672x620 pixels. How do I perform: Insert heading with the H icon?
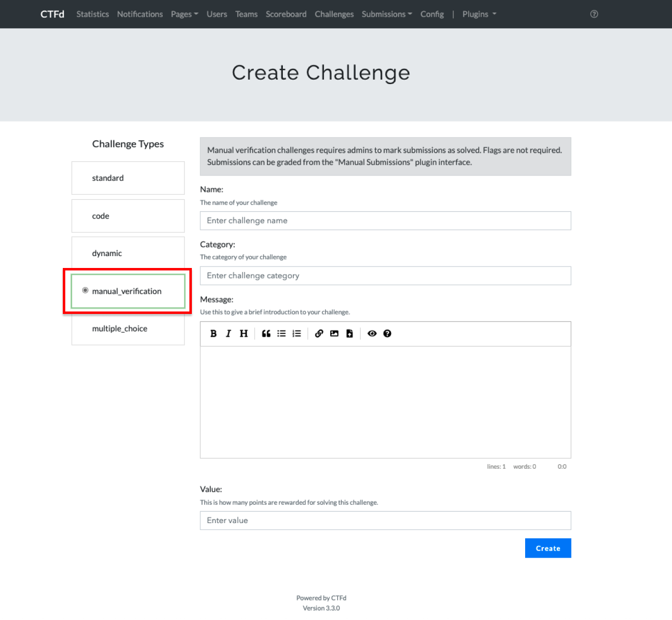point(244,334)
